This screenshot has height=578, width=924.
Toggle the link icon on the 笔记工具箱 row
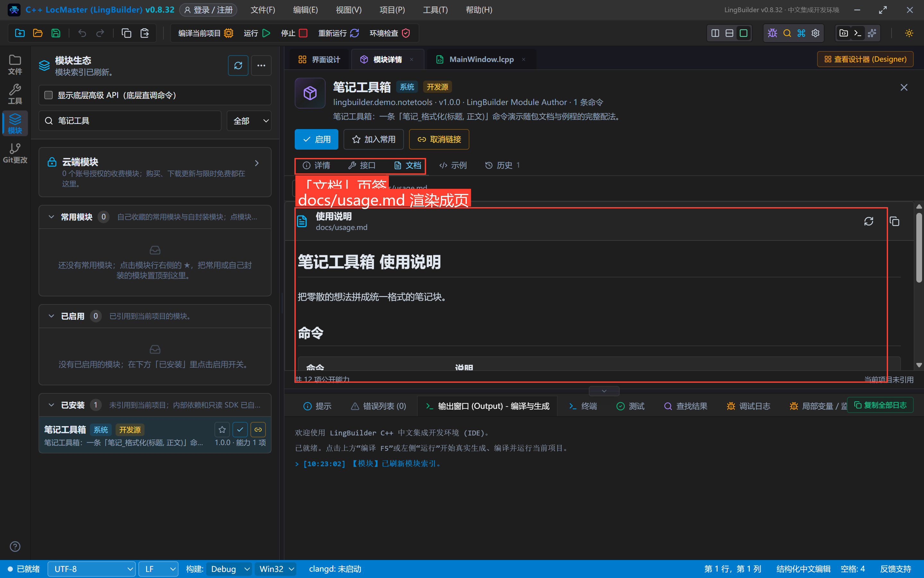[x=258, y=430]
